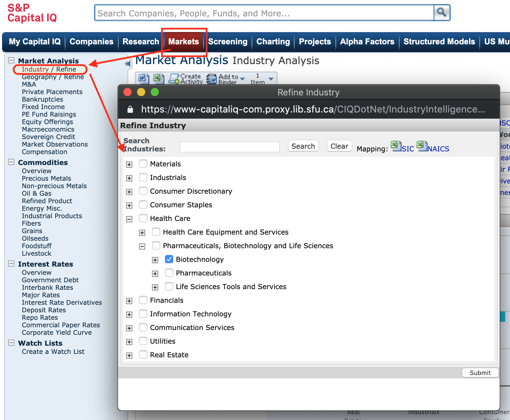Open the M&A sidebar link

coord(29,84)
